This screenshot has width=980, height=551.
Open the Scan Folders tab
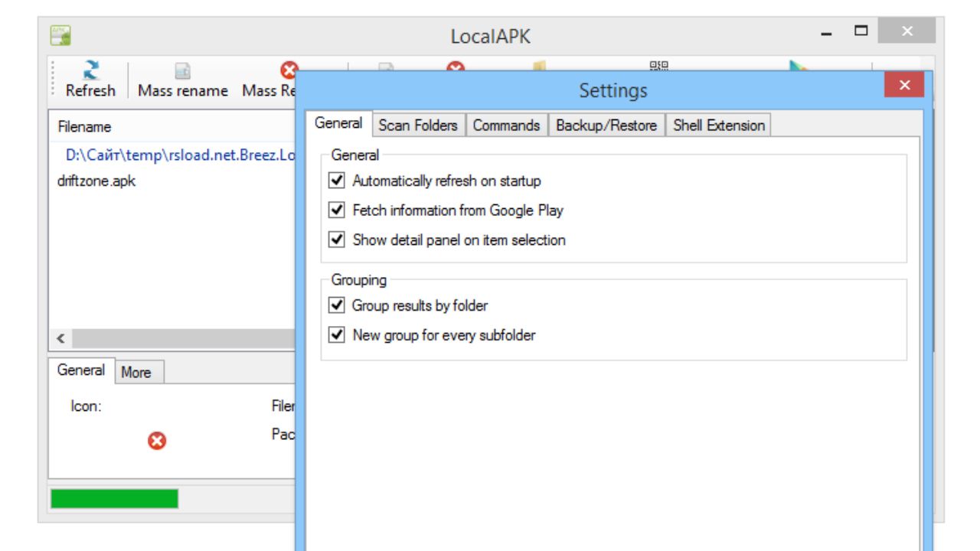pos(418,126)
